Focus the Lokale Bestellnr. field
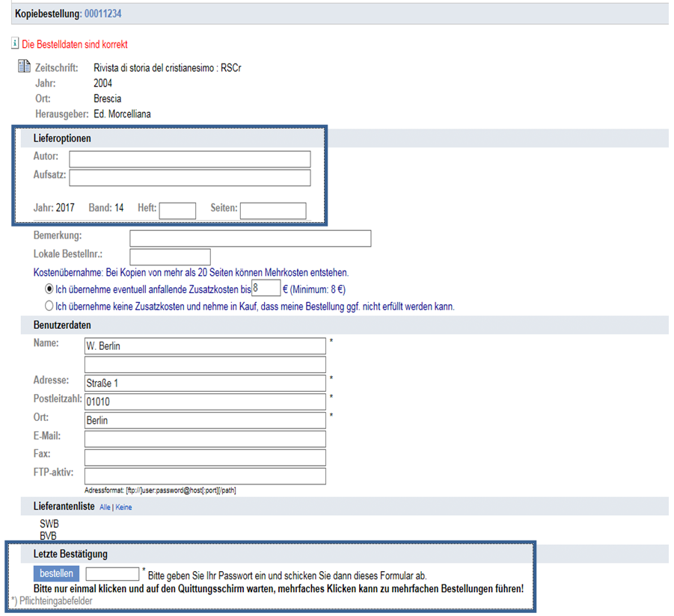Screen dimensions: 674x616 tap(170, 256)
